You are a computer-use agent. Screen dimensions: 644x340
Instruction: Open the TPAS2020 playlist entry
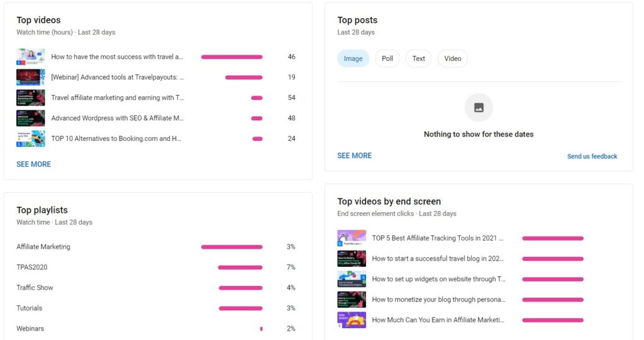(x=32, y=268)
